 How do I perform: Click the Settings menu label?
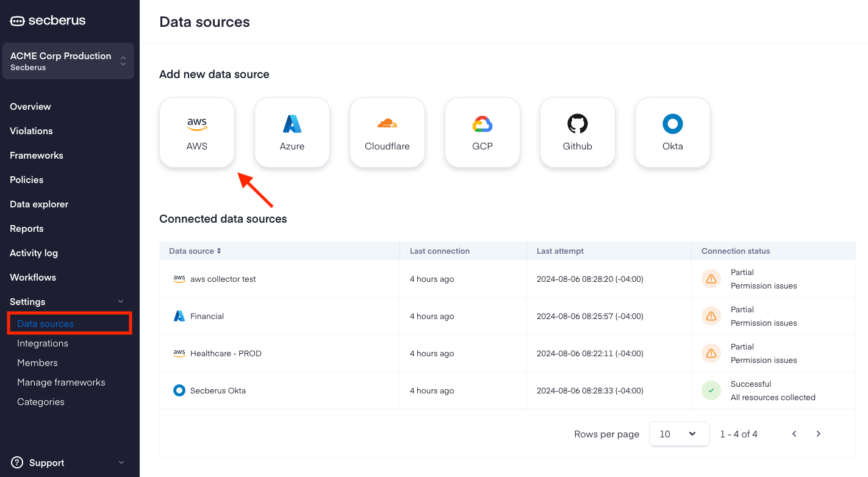coord(27,301)
